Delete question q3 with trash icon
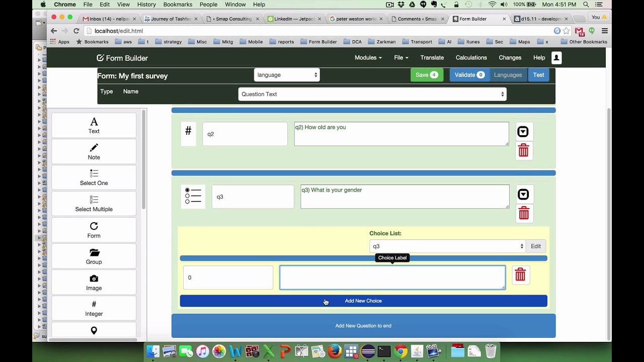Image resolution: width=644 pixels, height=362 pixels. pyautogui.click(x=524, y=213)
